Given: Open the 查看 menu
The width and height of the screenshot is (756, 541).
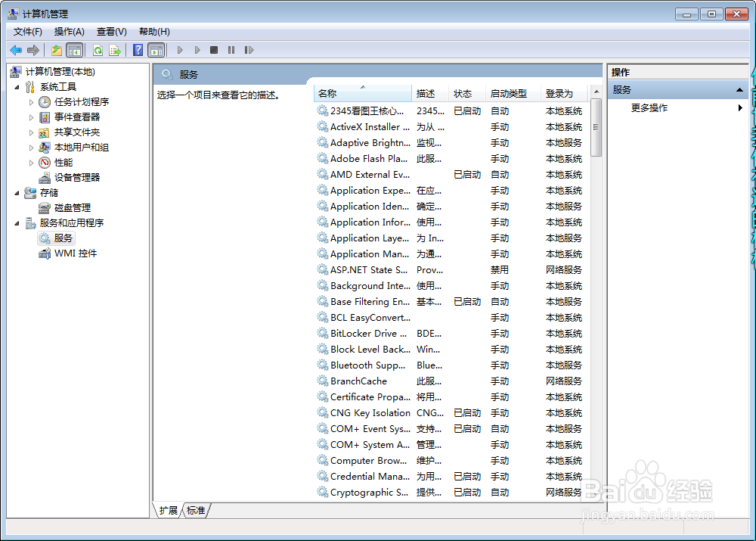Looking at the screenshot, I should click(x=110, y=31).
